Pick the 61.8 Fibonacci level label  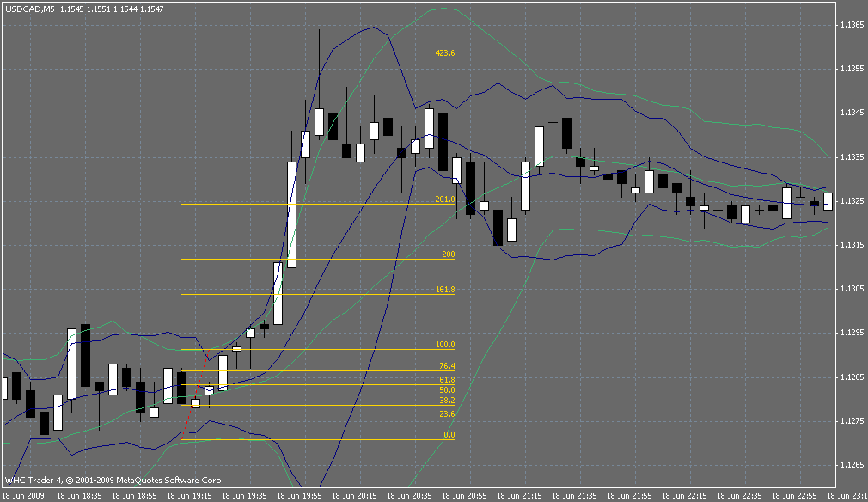pyautogui.click(x=447, y=380)
